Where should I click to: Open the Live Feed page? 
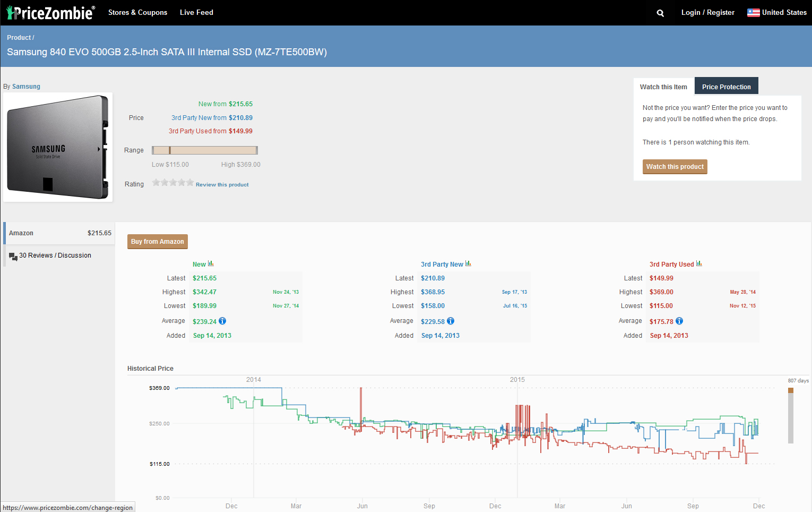point(196,13)
